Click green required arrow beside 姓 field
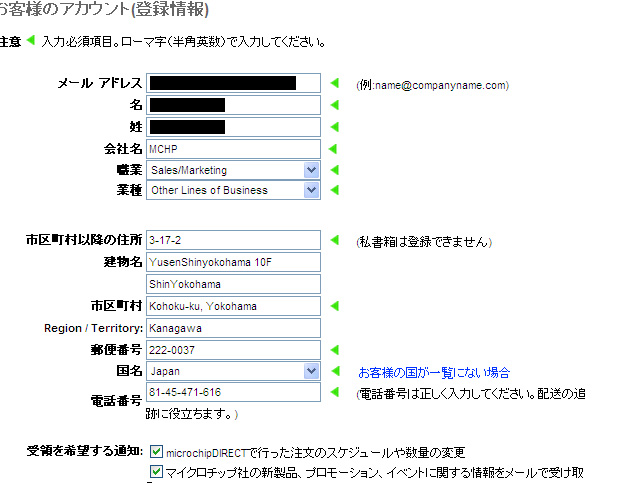Image resolution: width=641 pixels, height=483 pixels. point(335,127)
